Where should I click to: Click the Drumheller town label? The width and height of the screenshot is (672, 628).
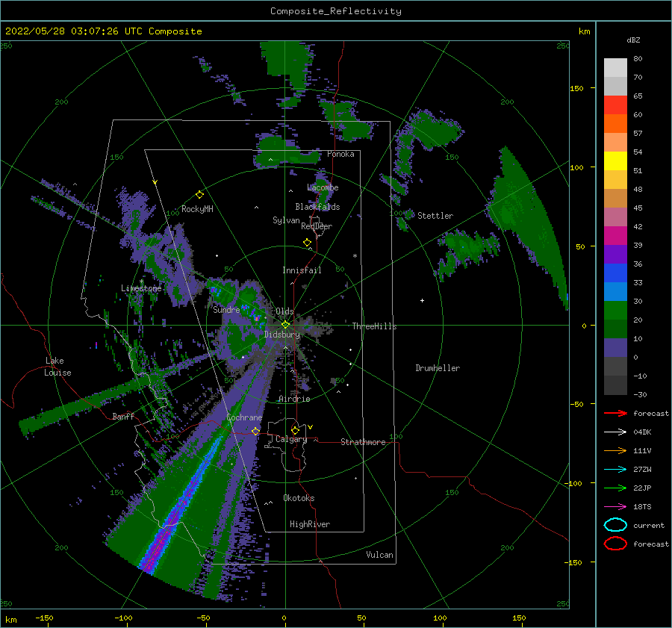coord(438,368)
